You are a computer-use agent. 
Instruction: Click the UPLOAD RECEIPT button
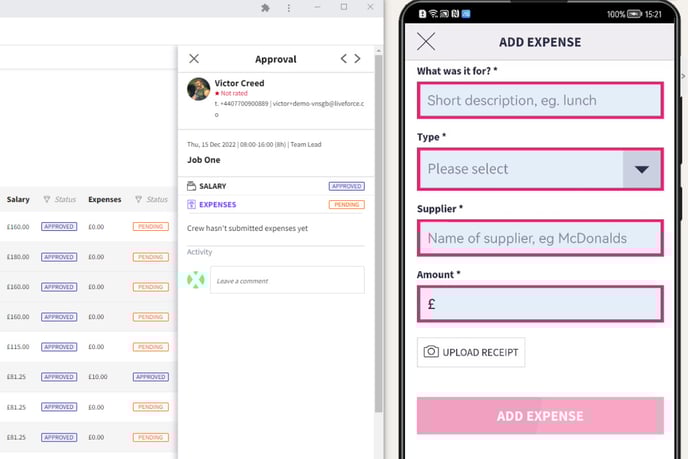[x=471, y=352]
